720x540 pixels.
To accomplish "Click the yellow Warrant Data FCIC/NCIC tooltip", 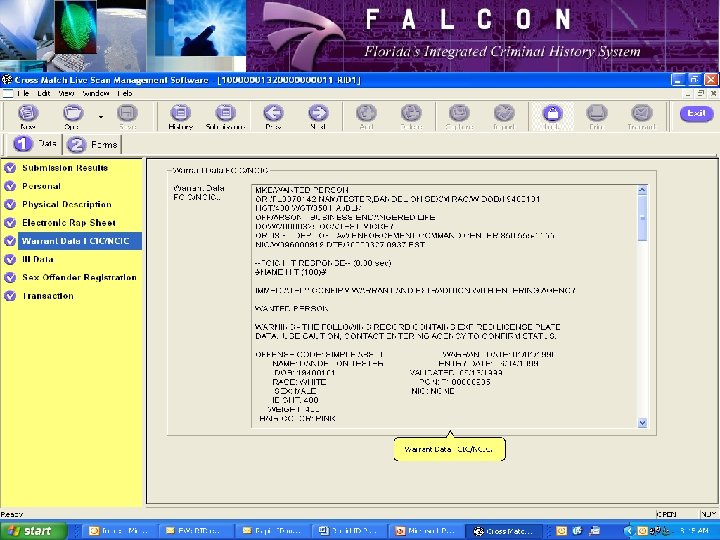I will pos(450,449).
